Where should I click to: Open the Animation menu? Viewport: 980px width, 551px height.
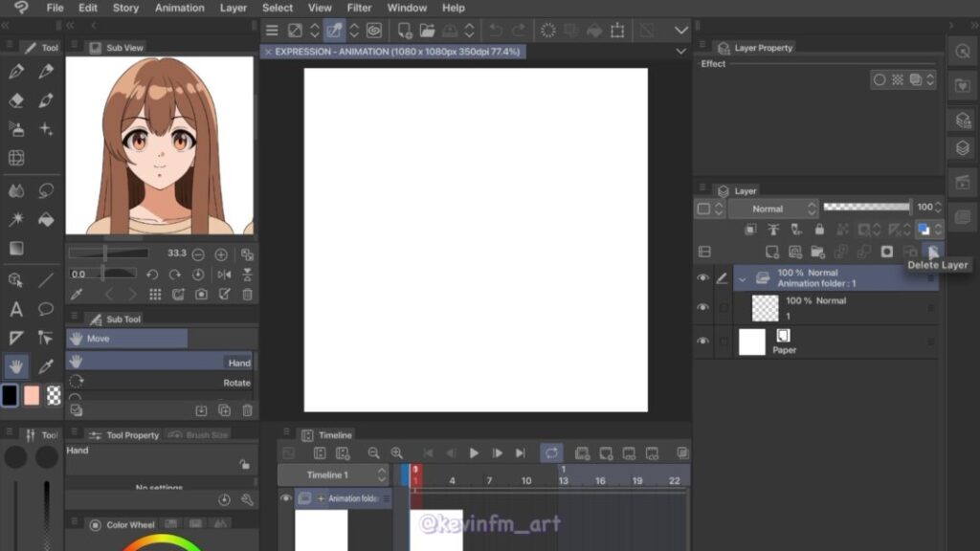[x=179, y=8]
